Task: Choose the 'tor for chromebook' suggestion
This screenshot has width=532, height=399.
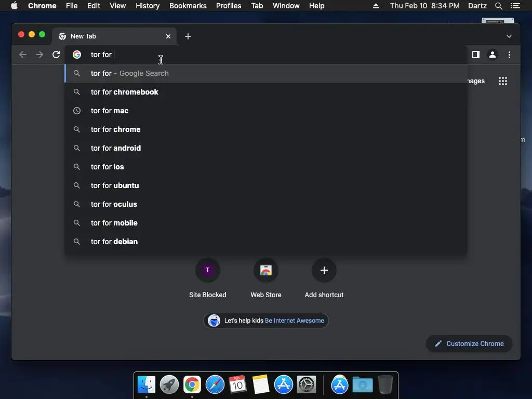Action: tap(266, 92)
